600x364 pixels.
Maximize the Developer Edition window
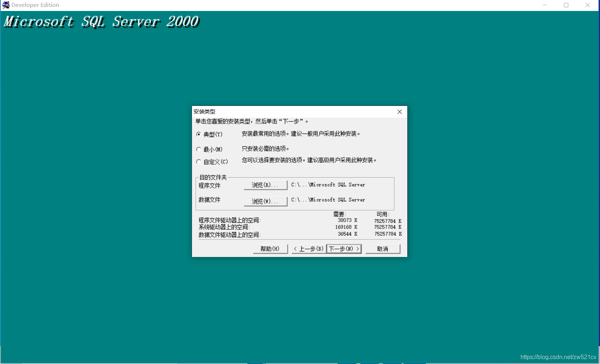566,5
